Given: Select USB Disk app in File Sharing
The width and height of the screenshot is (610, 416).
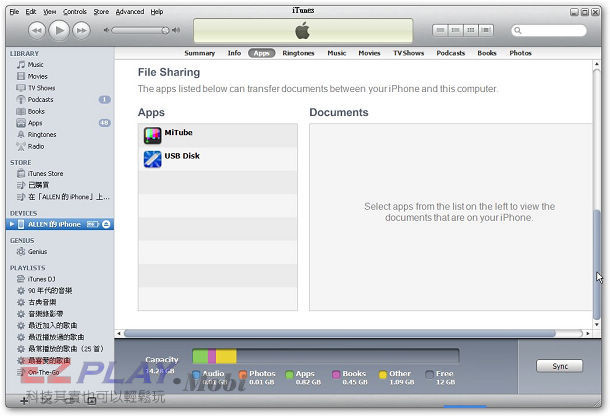Looking at the screenshot, I should (218, 159).
